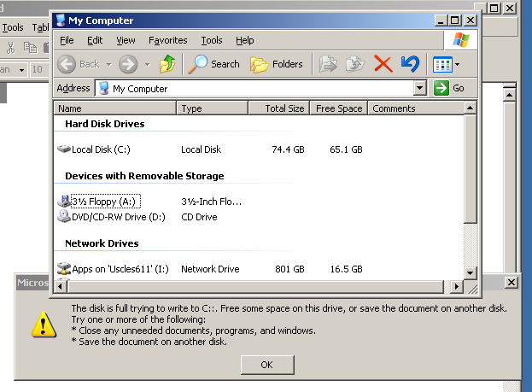This screenshot has height=392, width=532.
Task: Click the Address bar text field
Action: point(256,88)
